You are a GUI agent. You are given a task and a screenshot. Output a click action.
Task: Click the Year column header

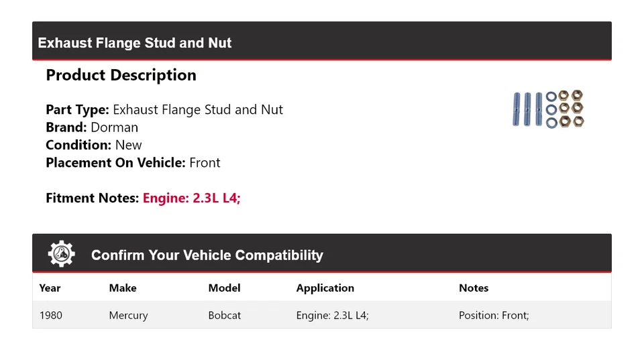(50, 288)
